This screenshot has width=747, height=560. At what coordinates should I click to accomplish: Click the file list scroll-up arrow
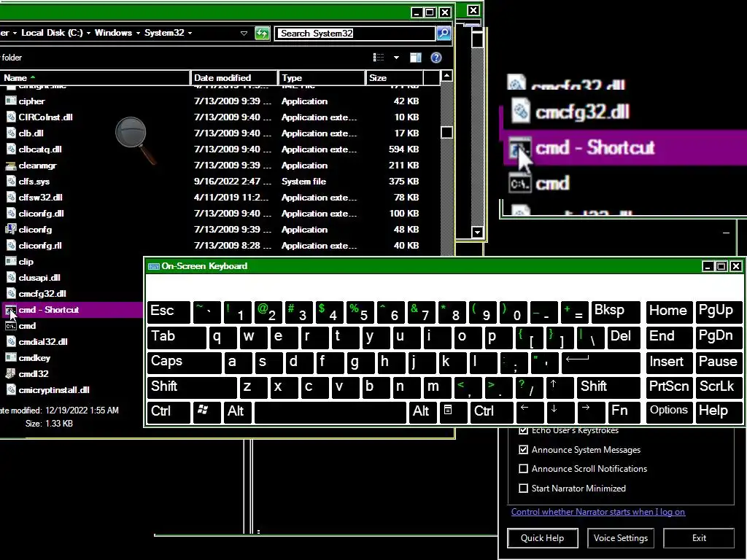click(446, 76)
